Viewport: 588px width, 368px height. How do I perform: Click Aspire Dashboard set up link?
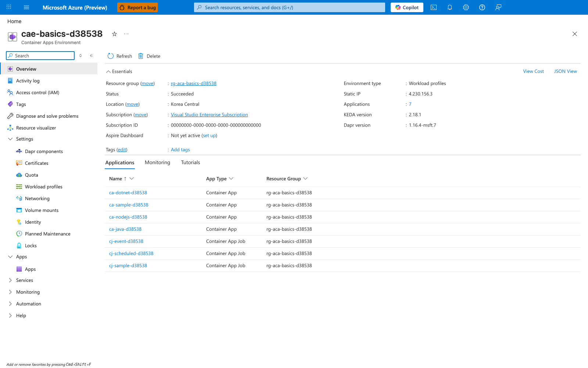click(x=209, y=135)
